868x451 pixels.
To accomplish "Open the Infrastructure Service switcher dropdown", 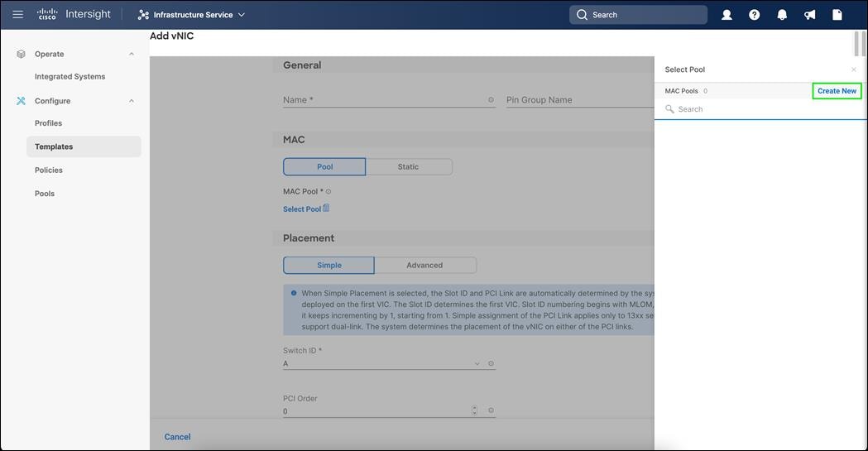I will pyautogui.click(x=191, y=15).
